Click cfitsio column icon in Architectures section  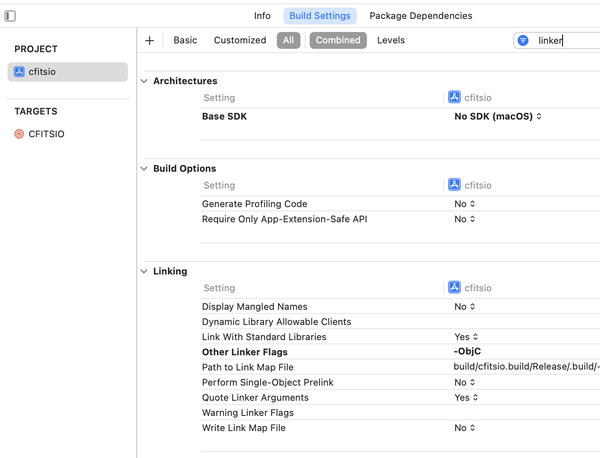(454, 98)
